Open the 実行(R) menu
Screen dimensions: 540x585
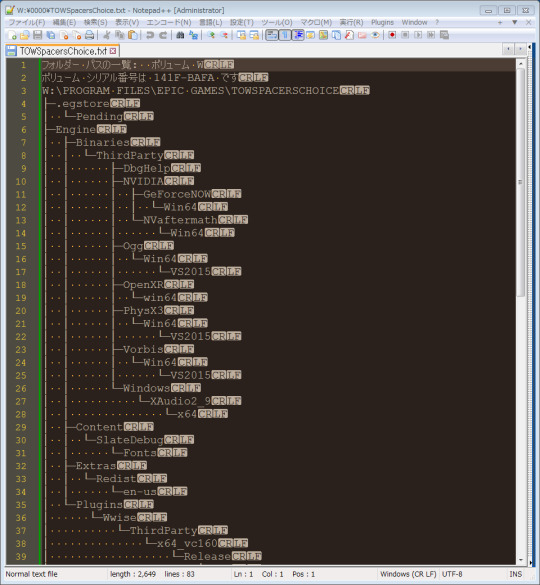[x=351, y=22]
